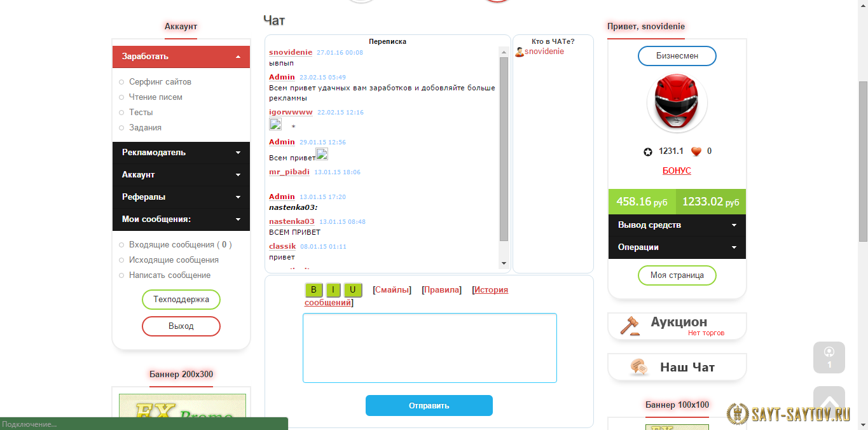Click the Bold B formatting button
The height and width of the screenshot is (430, 868).
click(313, 290)
